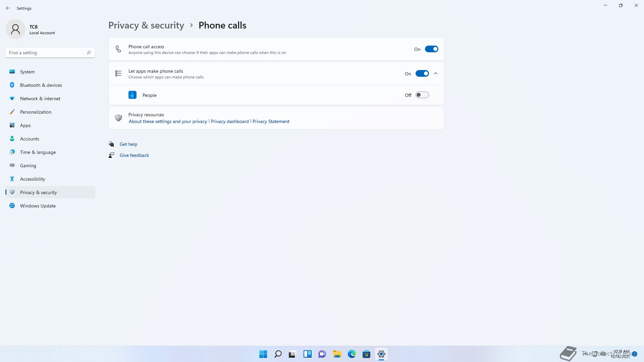Click the search magnifier in Find a setting
This screenshot has height=362, width=644.
89,53
